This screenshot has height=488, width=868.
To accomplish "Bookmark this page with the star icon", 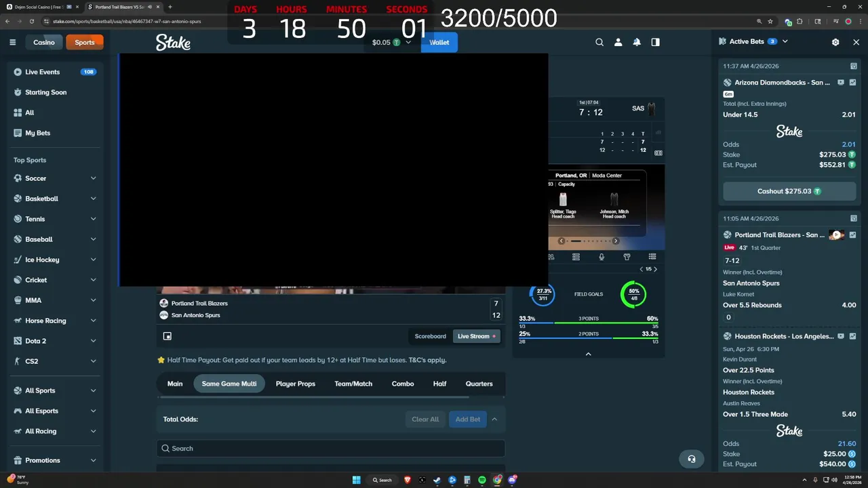I will coord(770,21).
